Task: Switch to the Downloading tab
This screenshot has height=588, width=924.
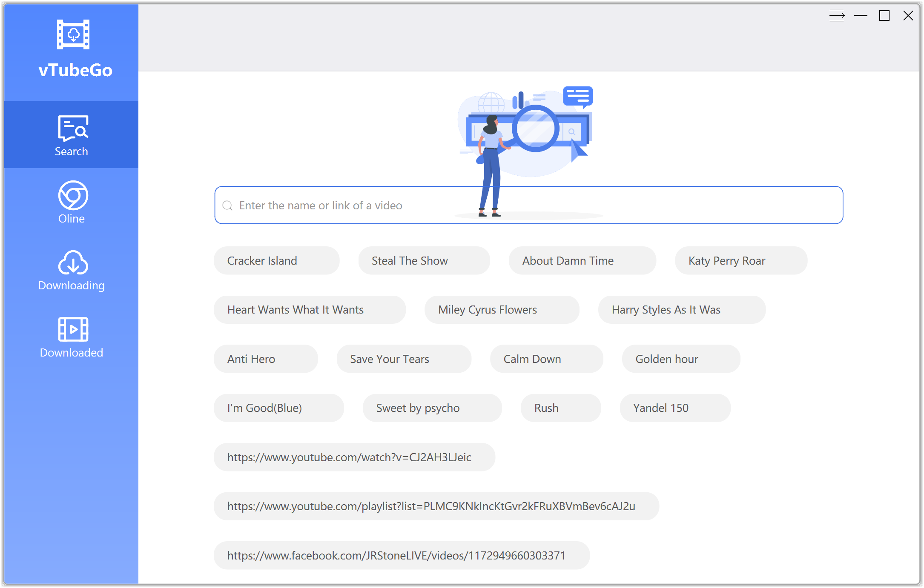Action: click(x=71, y=269)
